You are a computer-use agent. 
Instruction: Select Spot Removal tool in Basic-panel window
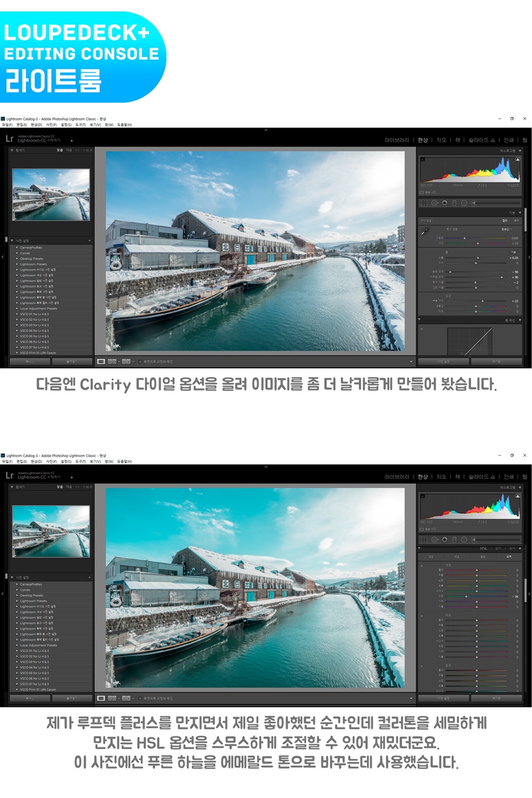click(434, 203)
